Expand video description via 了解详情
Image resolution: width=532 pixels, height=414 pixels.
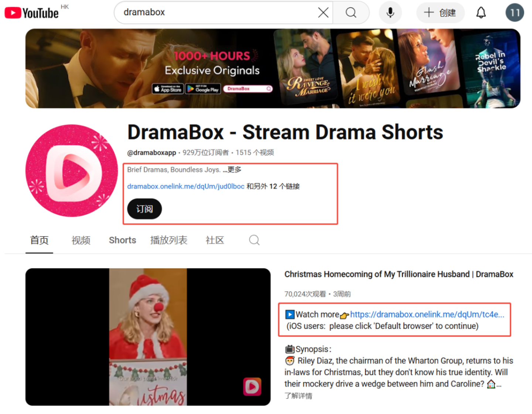point(298,396)
